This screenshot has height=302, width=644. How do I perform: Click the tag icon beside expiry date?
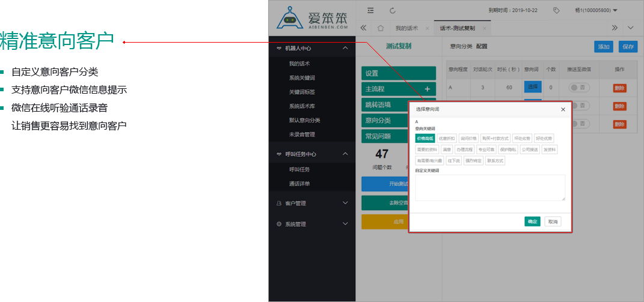[x=556, y=10]
